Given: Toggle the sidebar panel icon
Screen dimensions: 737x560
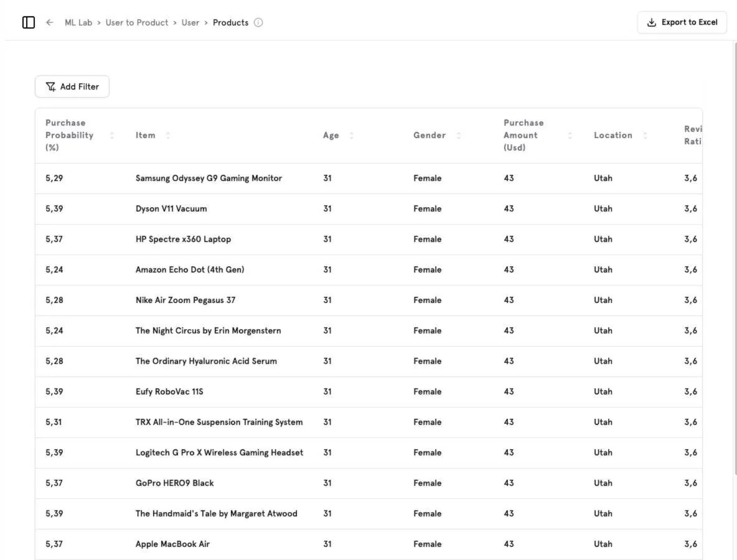Looking at the screenshot, I should [x=29, y=22].
